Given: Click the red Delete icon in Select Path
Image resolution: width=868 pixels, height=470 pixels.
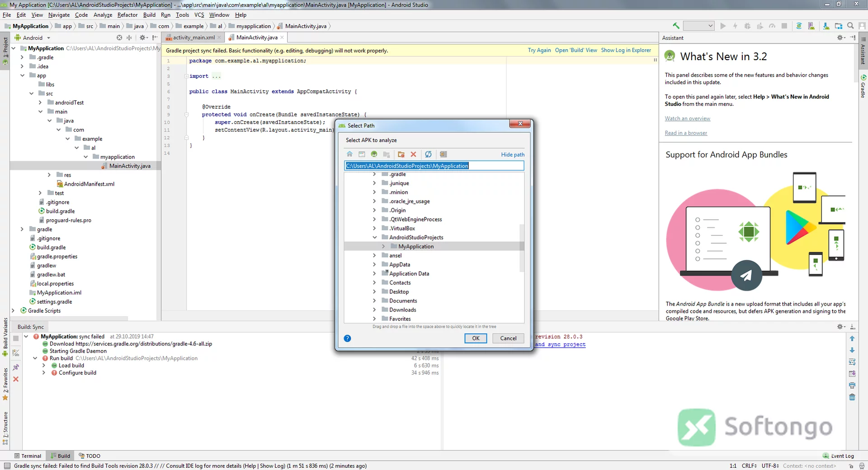Looking at the screenshot, I should coord(413,154).
